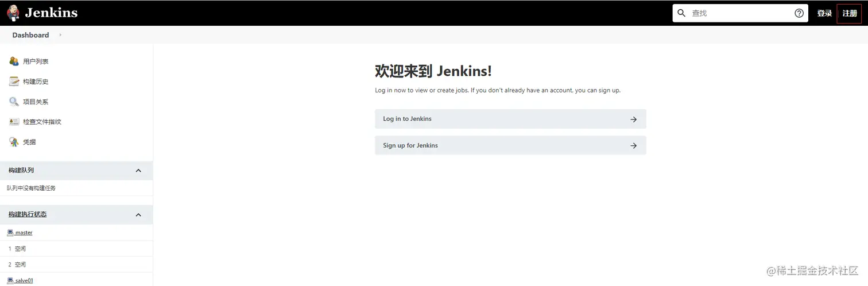Click the 登录 login link
The image size is (868, 286).
[x=824, y=13]
